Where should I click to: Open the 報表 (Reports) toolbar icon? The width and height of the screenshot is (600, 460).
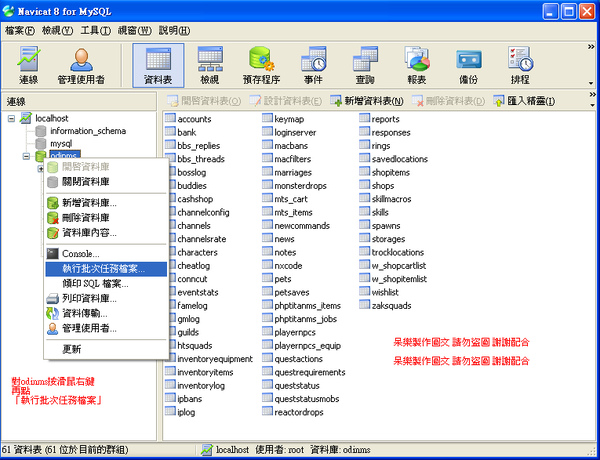[x=417, y=65]
